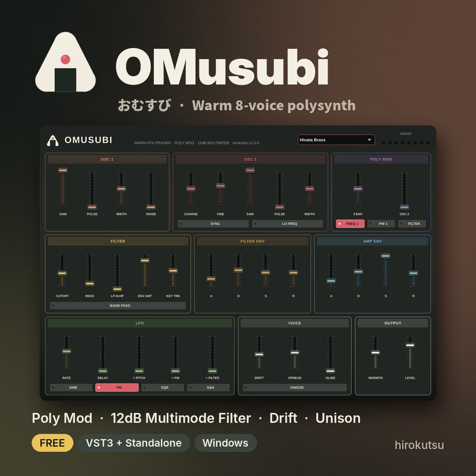Click the Amp Env decay (D) slider
Viewport: 476px width, 476px height.
358,271
